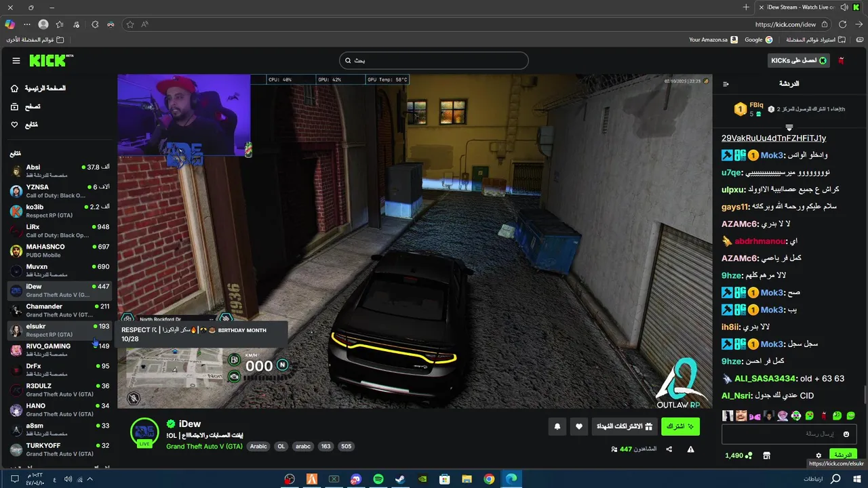The height and width of the screenshot is (488, 868).
Task: Open Absi channel in followed list
Action: (x=60, y=171)
